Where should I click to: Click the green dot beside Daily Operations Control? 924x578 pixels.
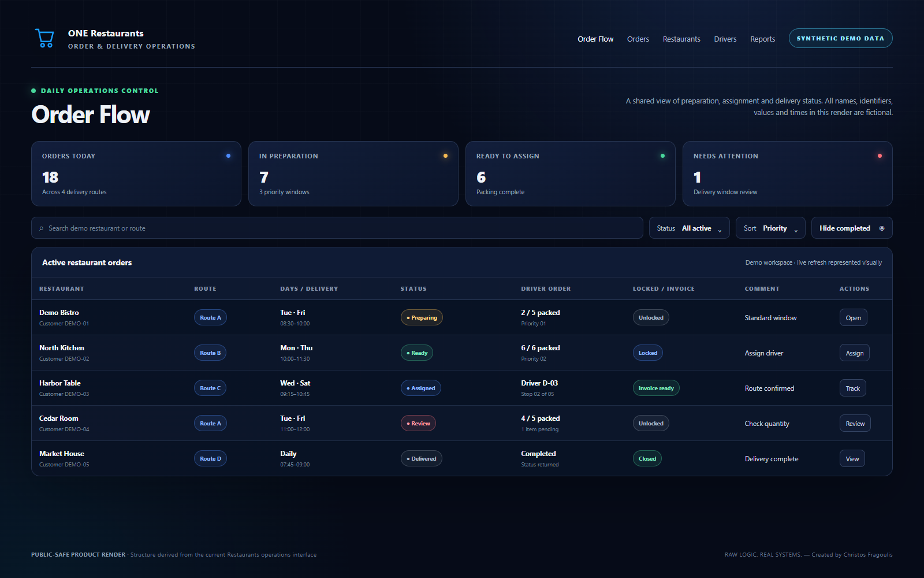pyautogui.click(x=33, y=91)
